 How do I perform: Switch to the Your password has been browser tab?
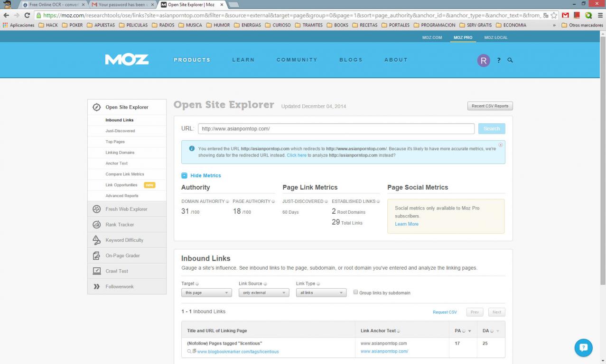point(122,5)
